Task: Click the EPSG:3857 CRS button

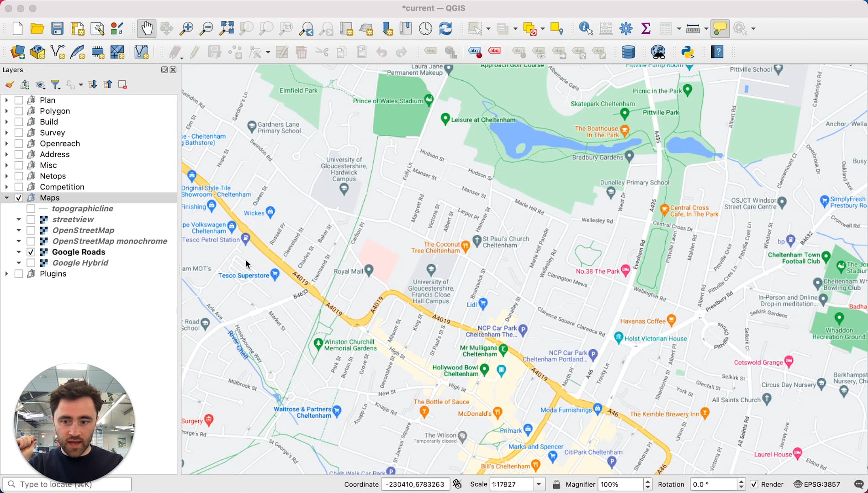Action: click(x=816, y=484)
